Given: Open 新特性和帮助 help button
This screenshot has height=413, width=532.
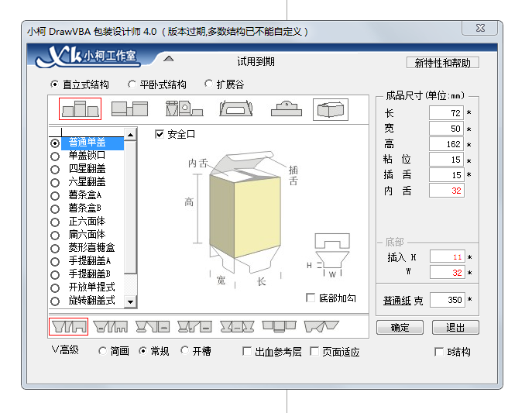Looking at the screenshot, I should (442, 63).
